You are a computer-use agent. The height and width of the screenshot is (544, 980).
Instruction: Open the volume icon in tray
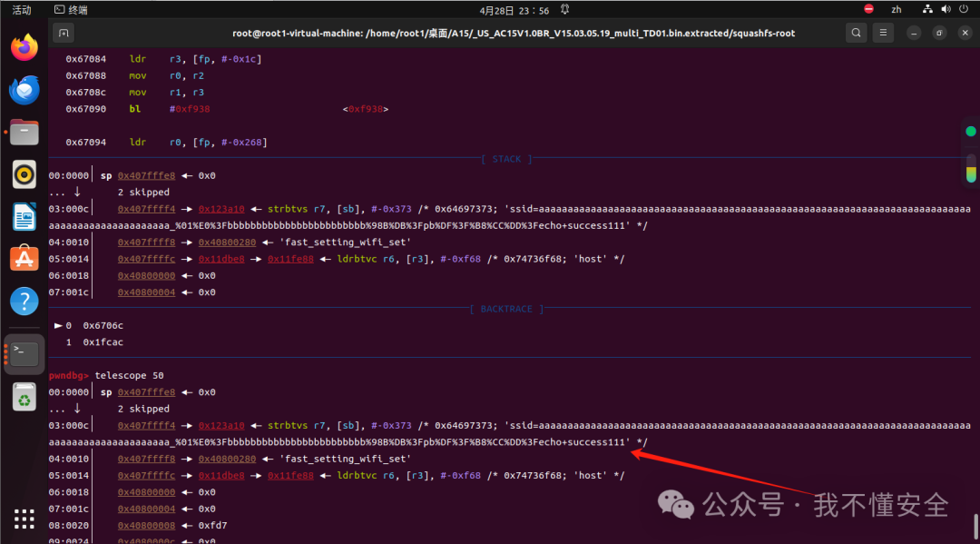pos(946,9)
